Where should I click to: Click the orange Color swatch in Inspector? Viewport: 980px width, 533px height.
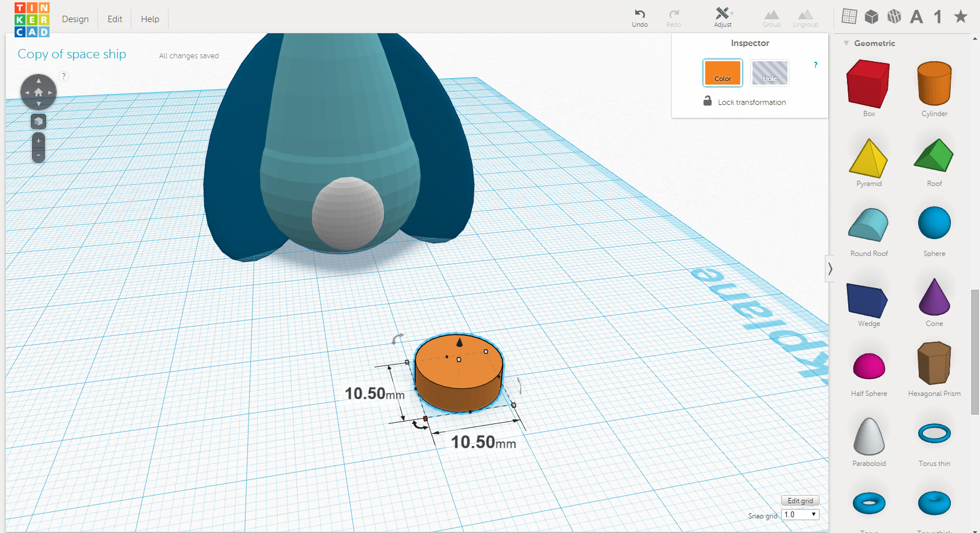pos(723,73)
